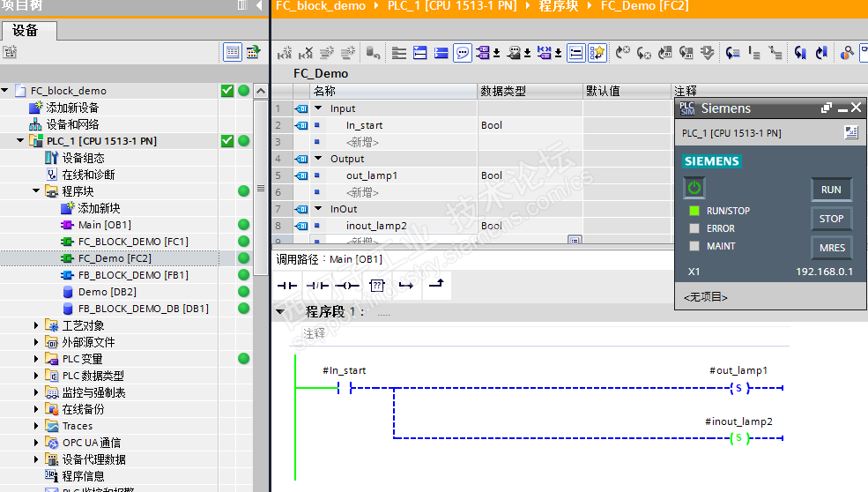Collapse the InOut section in interface table
The image size is (868, 492).
[318, 209]
